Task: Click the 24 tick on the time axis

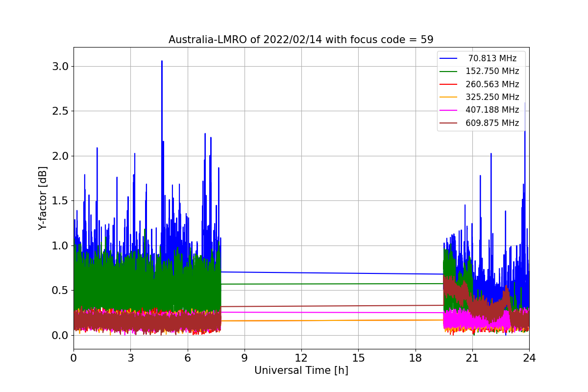Action: point(529,358)
